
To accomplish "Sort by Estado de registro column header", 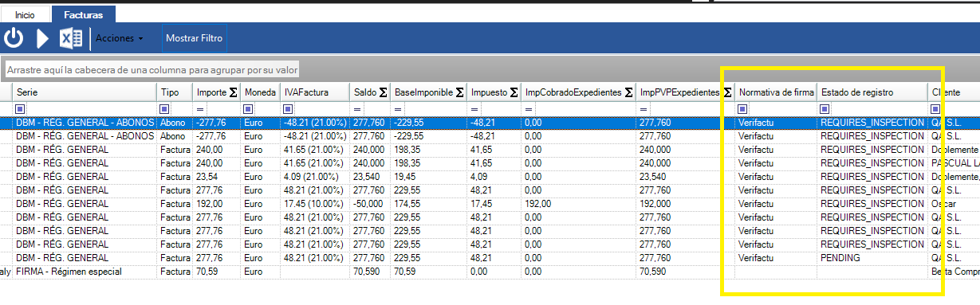I will [872, 92].
